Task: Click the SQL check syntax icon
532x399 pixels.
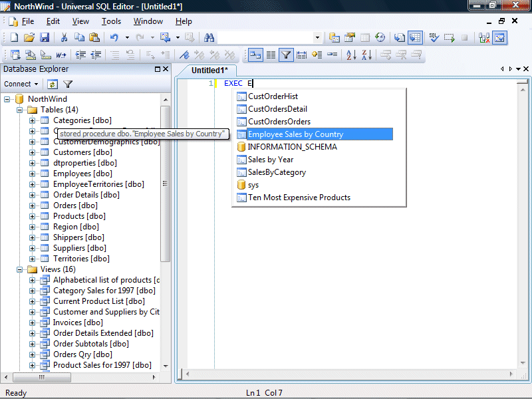Action: [x=434, y=38]
